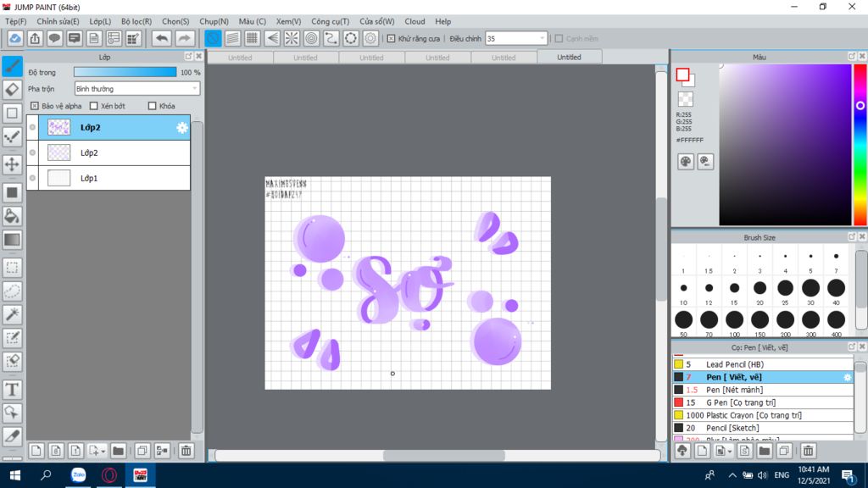Screen dimensions: 868x488
Task: Select the Brush tool in the left toolbar
Action: pyautogui.click(x=12, y=66)
